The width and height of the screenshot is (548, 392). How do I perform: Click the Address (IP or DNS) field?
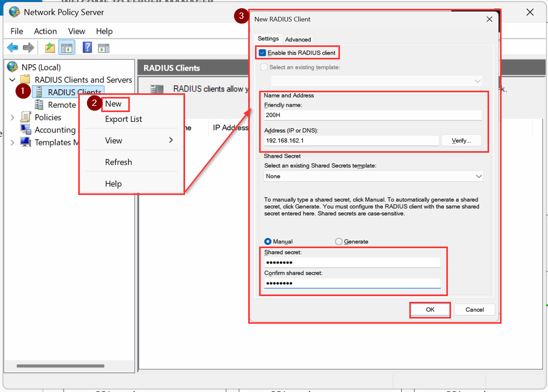click(x=351, y=140)
